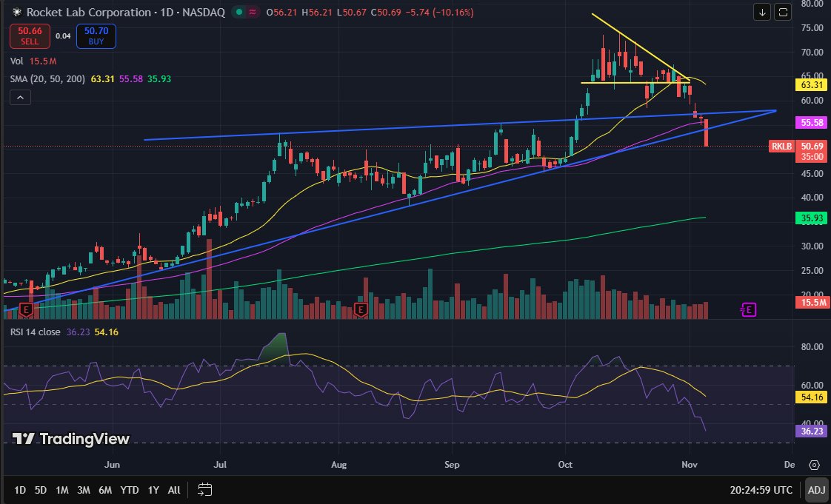This screenshot has height=504, width=831.
Task: Click the 50.70 BUY button
Action: click(x=96, y=36)
